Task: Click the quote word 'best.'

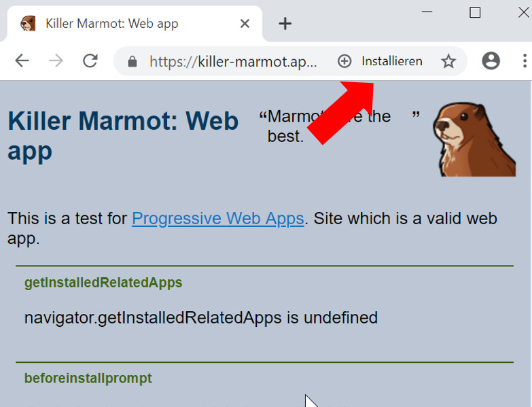Action: coord(285,137)
